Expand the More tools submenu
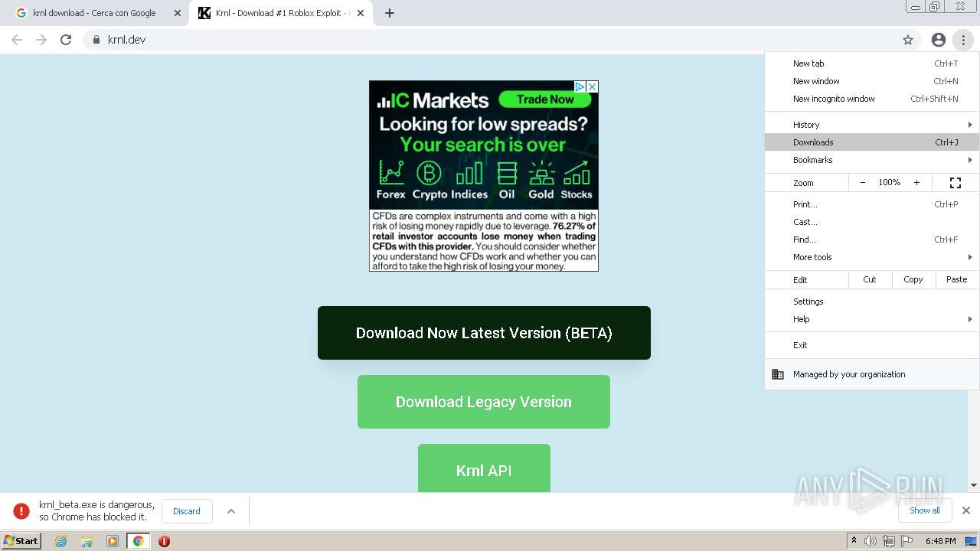The height and width of the screenshot is (551, 980). coord(872,257)
